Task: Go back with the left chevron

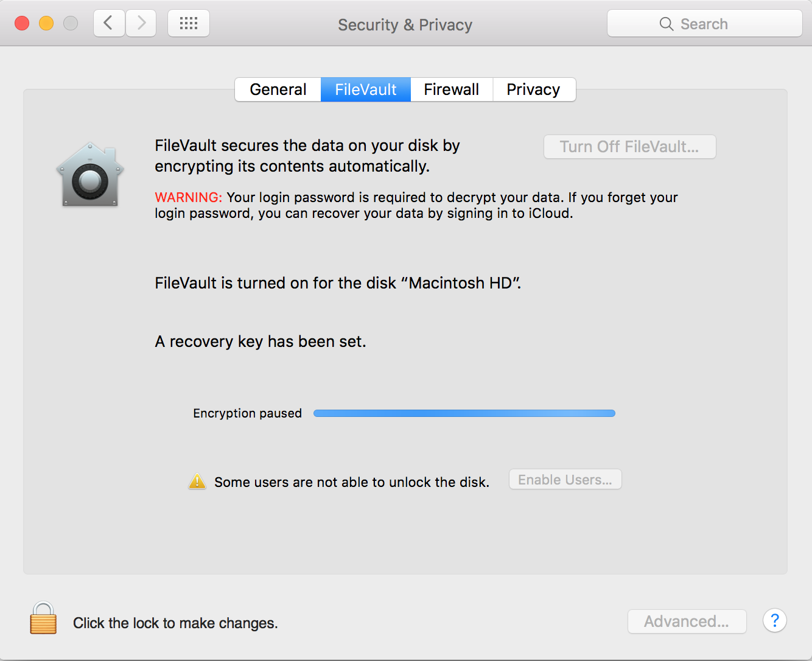Action: (109, 24)
